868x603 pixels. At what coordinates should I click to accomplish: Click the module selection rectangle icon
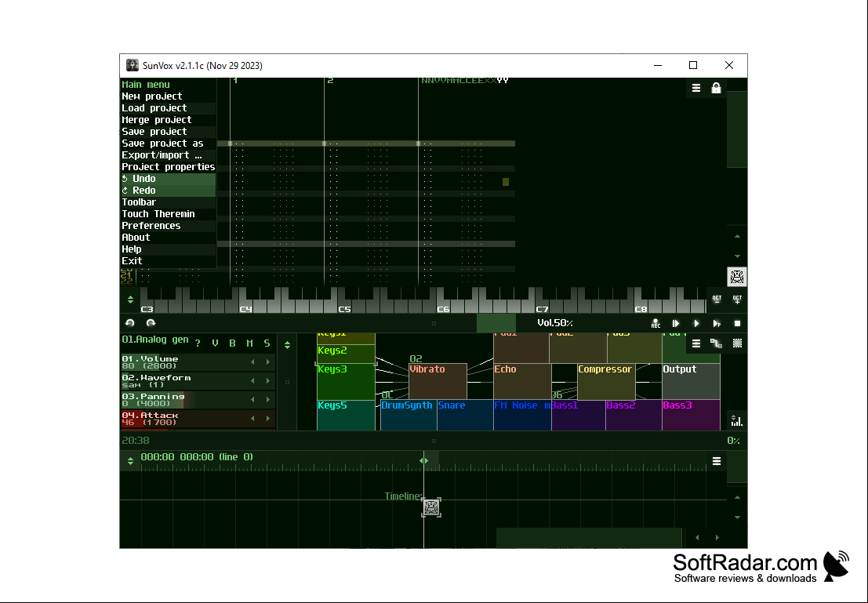pos(737,343)
